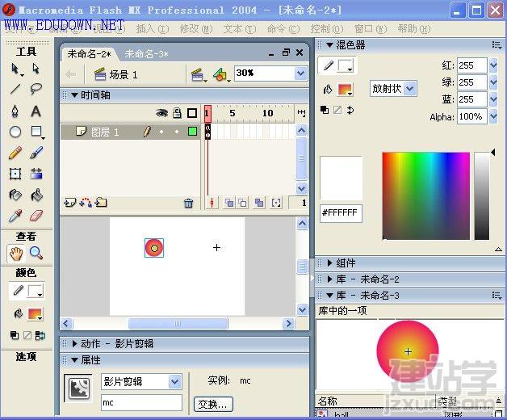Toggle lock all layers padlock

pyautogui.click(x=177, y=113)
